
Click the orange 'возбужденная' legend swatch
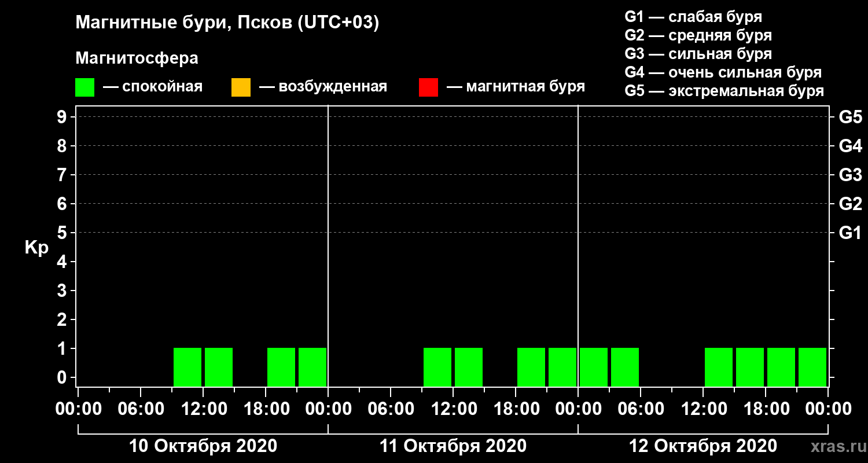(x=241, y=87)
